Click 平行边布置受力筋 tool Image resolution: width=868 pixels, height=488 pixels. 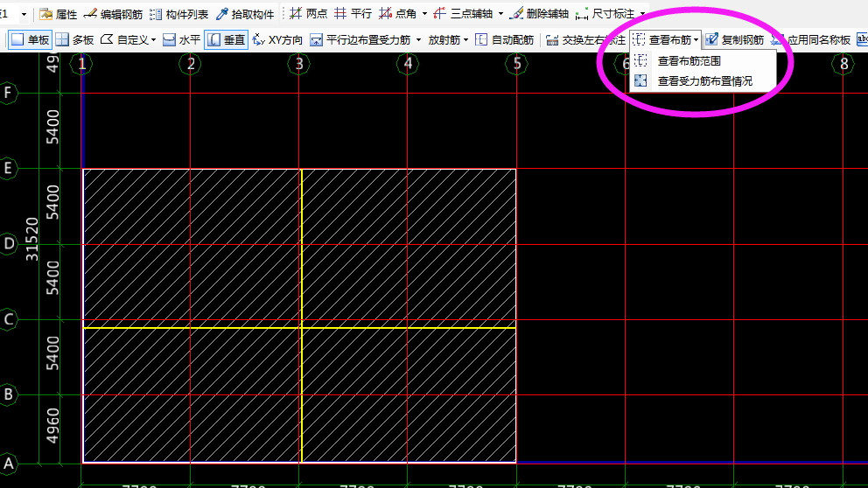tap(360, 40)
